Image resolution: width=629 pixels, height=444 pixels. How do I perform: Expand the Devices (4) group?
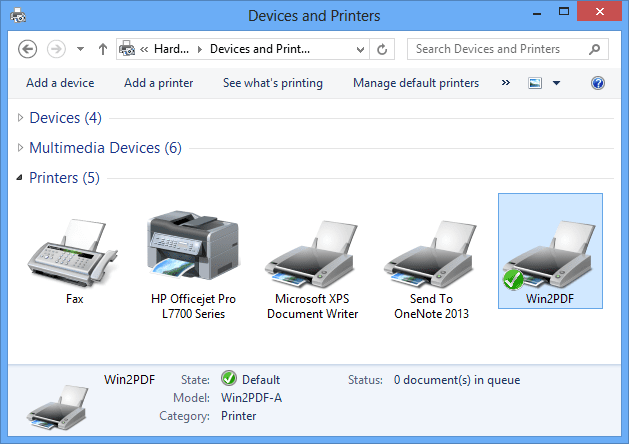pos(20,118)
